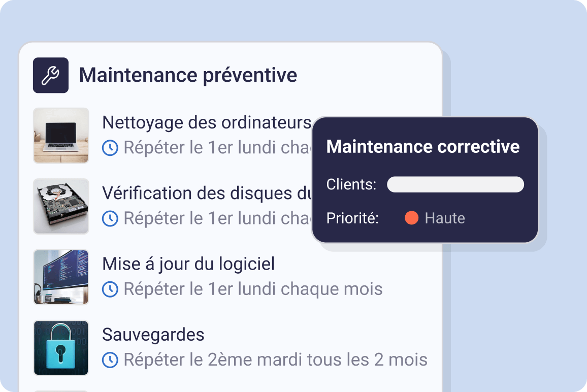Open the Nettoyage des ordinateurs task
The height and width of the screenshot is (392, 587).
coord(206,122)
